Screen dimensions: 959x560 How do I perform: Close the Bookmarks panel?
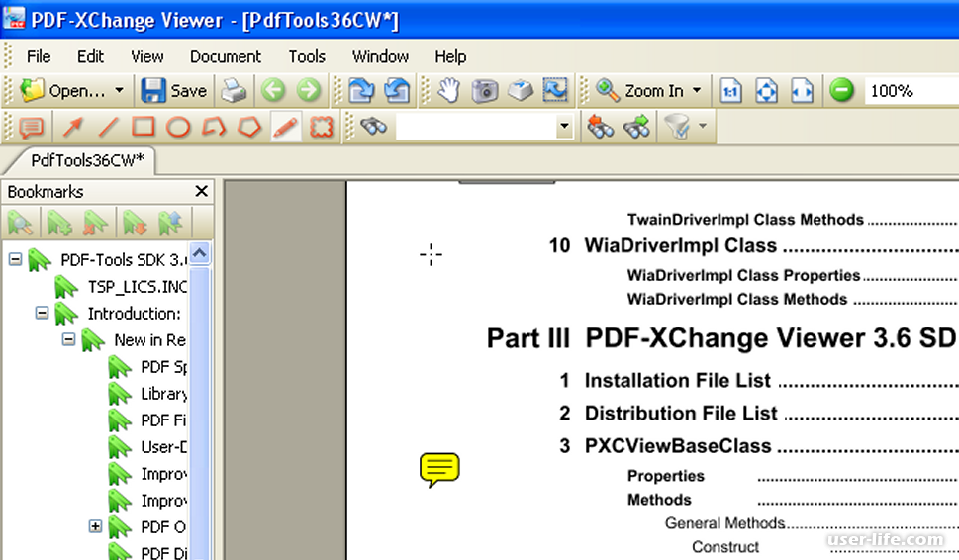coord(201,191)
